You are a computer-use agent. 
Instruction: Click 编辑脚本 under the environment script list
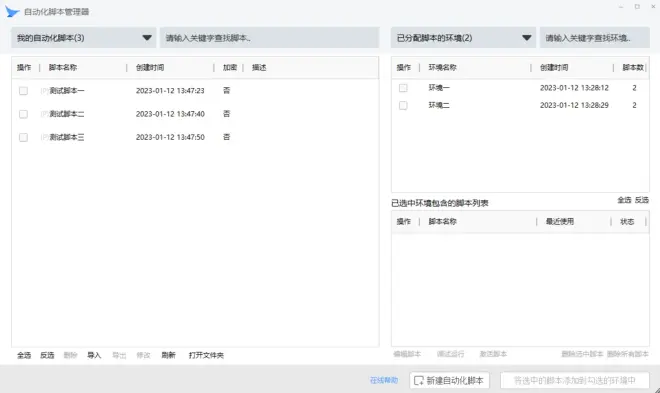407,354
